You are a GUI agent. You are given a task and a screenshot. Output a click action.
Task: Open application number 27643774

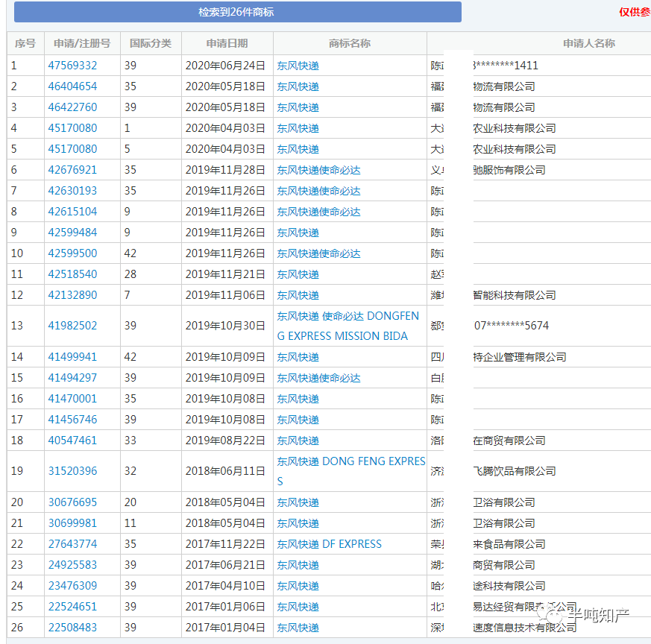pos(72,544)
